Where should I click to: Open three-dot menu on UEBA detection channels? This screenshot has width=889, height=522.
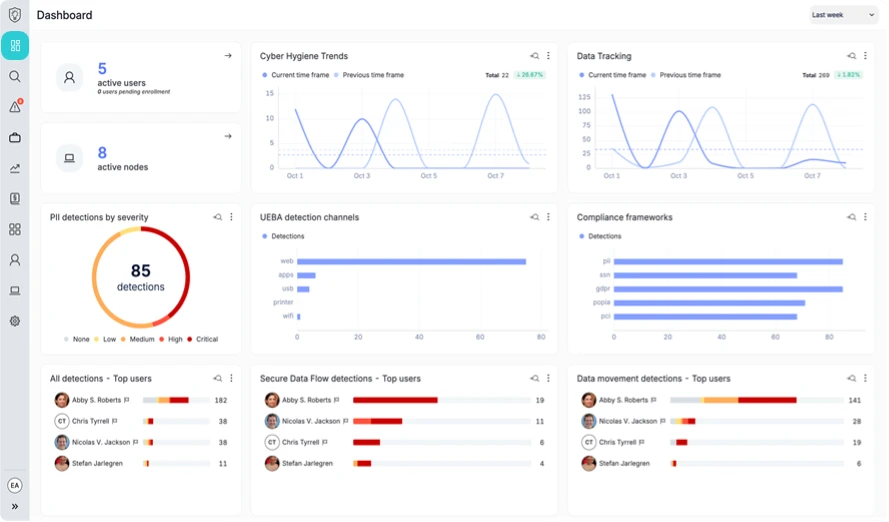[x=548, y=217]
